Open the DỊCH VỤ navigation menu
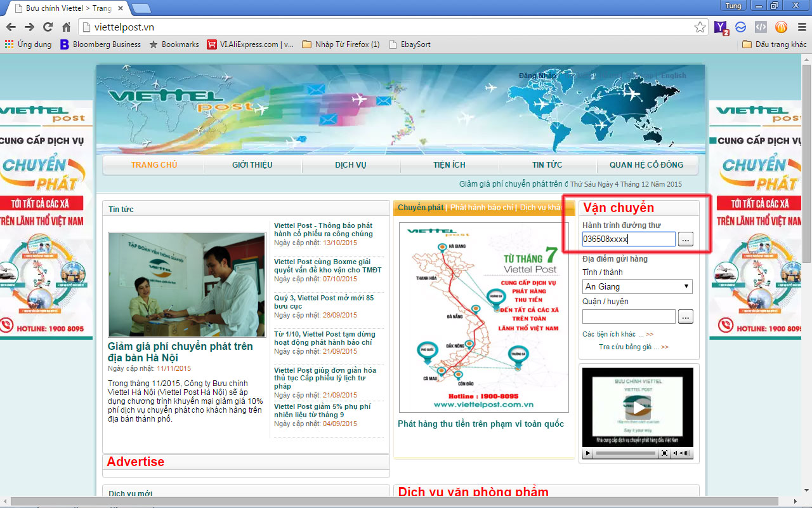The width and height of the screenshot is (812, 508). [351, 164]
